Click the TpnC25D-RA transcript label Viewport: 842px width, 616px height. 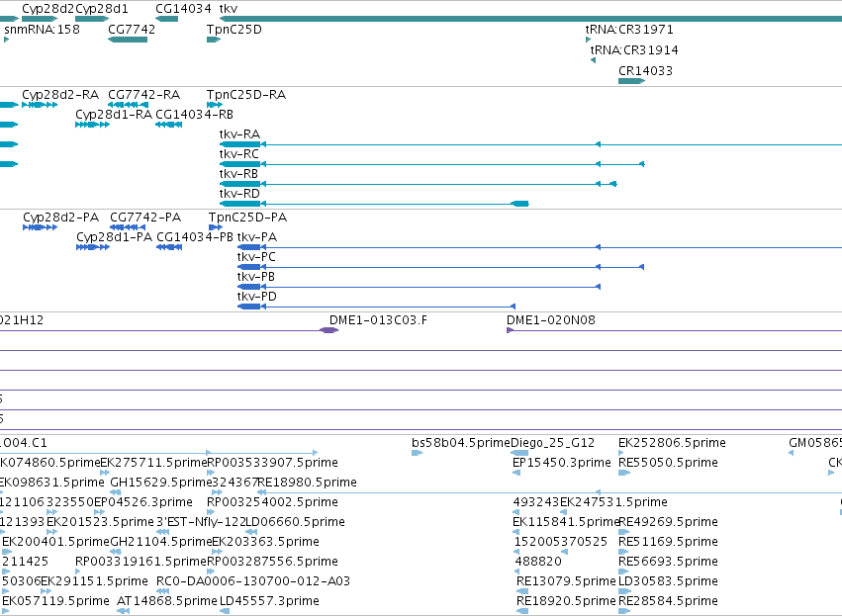click(246, 95)
